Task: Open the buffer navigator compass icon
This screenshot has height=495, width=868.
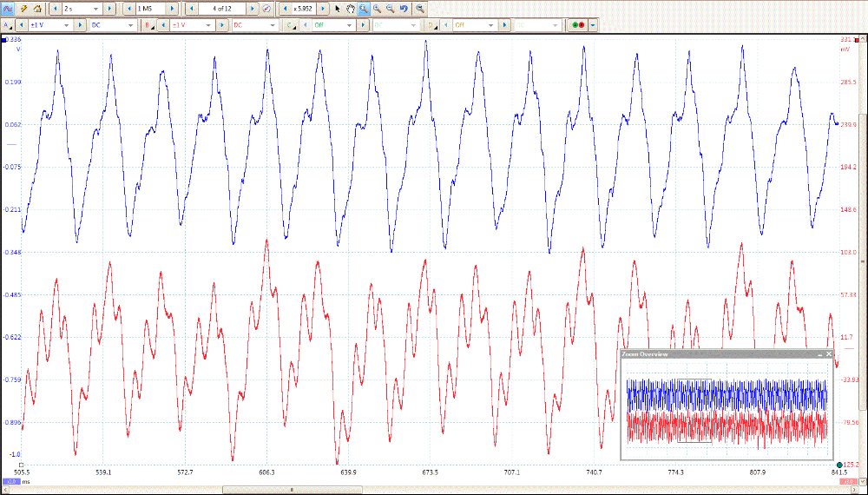Action: (x=266, y=8)
